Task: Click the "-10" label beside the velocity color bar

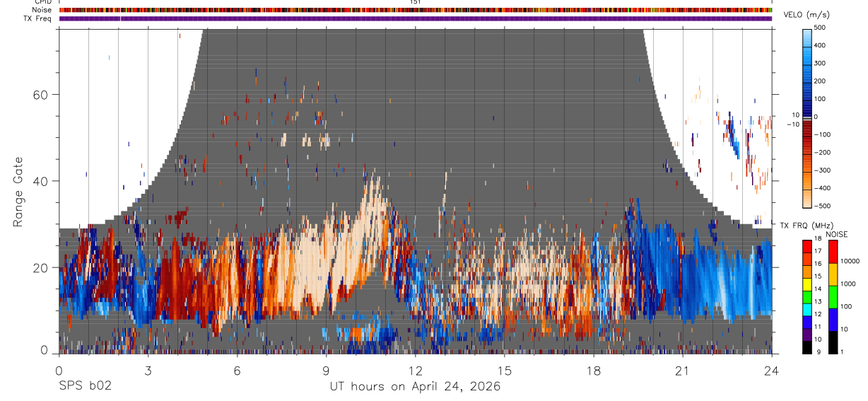Action: tap(792, 124)
